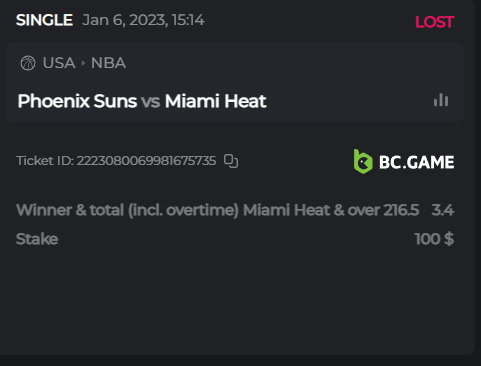The width and height of the screenshot is (481, 366).
Task: Click the LOST status label
Action: point(434,22)
